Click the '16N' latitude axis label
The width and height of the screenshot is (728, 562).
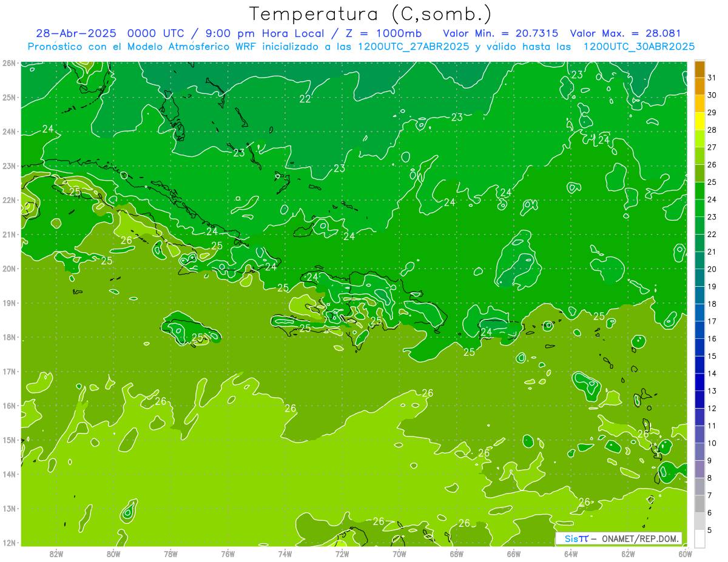click(x=8, y=406)
